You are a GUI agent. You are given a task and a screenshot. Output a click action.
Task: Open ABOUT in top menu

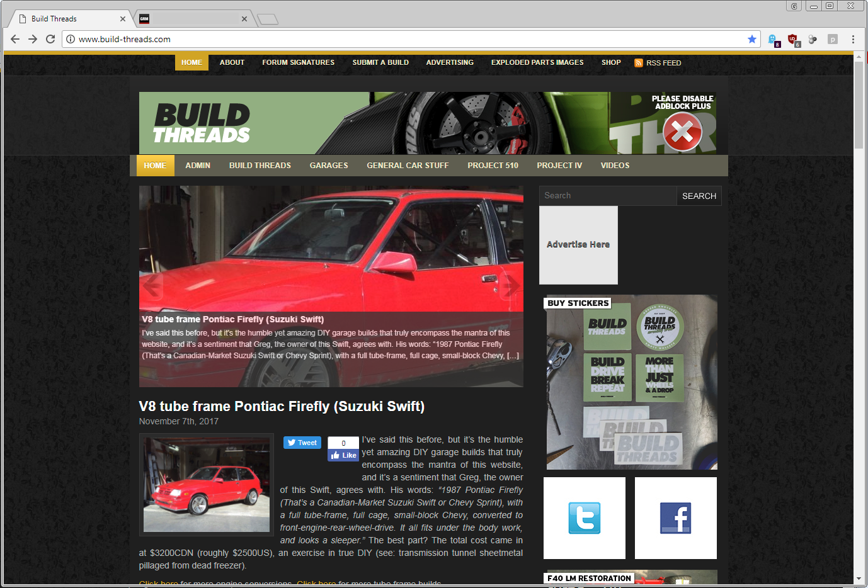tap(232, 62)
